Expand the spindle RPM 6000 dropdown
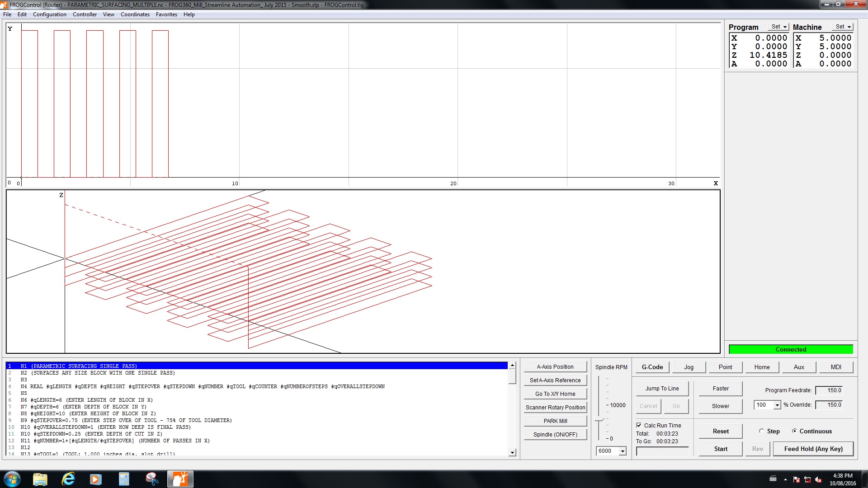Viewport: 868px width, 488px height. 623,451
